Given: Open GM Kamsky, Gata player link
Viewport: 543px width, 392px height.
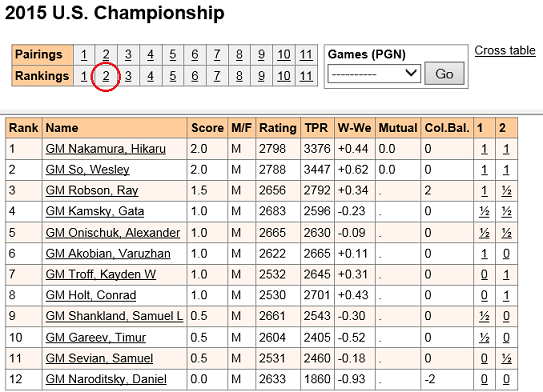Looking at the screenshot, I should point(95,211).
